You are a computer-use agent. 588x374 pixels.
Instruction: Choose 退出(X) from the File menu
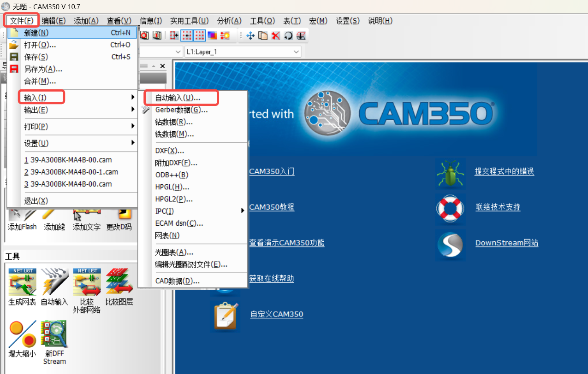pos(72,201)
